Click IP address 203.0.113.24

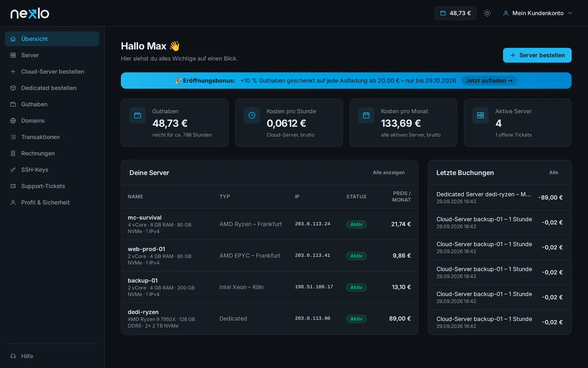[x=312, y=224]
